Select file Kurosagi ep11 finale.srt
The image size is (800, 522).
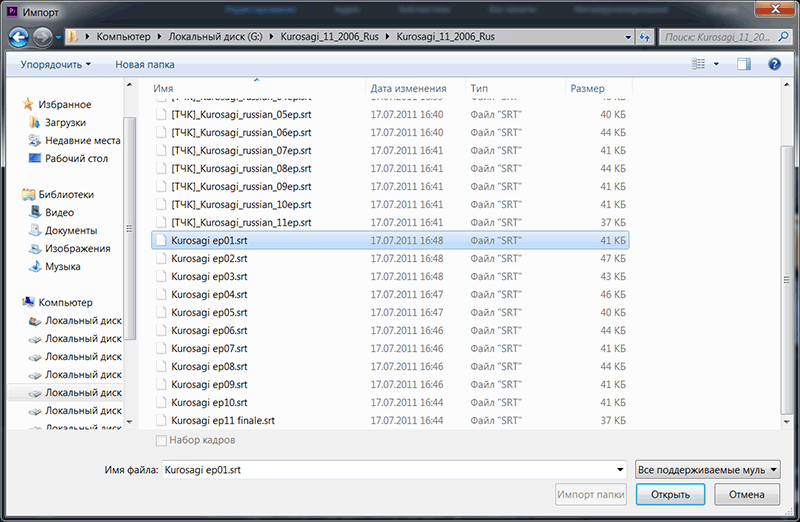point(390,420)
